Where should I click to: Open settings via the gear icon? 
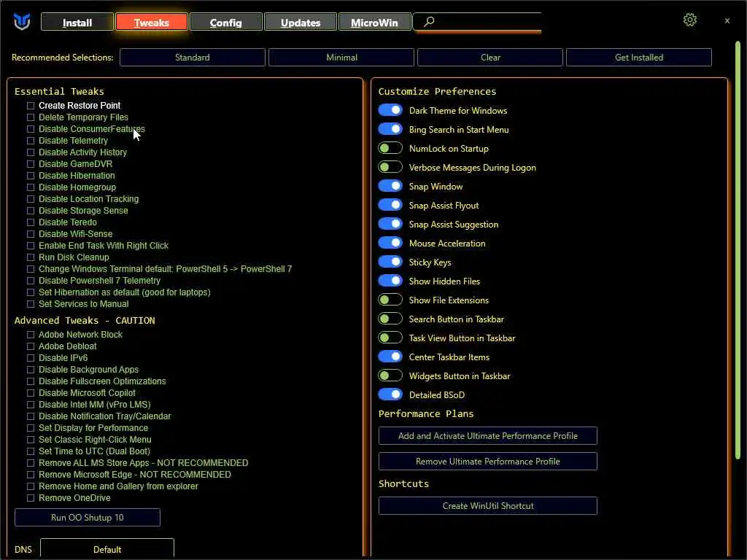point(689,20)
